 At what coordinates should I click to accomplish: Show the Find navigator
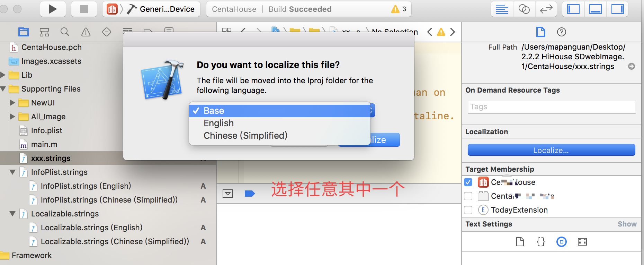click(x=65, y=32)
